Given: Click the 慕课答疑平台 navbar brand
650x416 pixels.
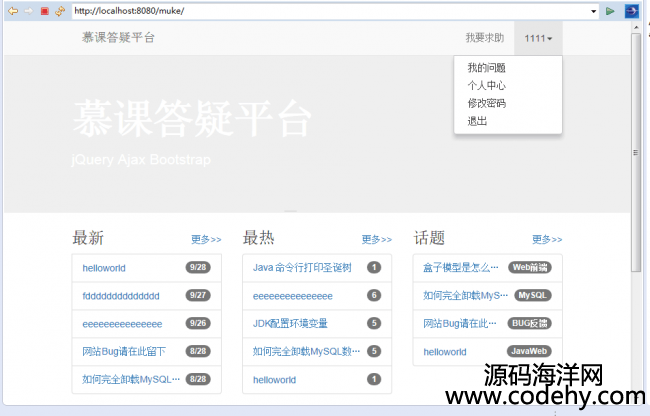Looking at the screenshot, I should tap(118, 38).
